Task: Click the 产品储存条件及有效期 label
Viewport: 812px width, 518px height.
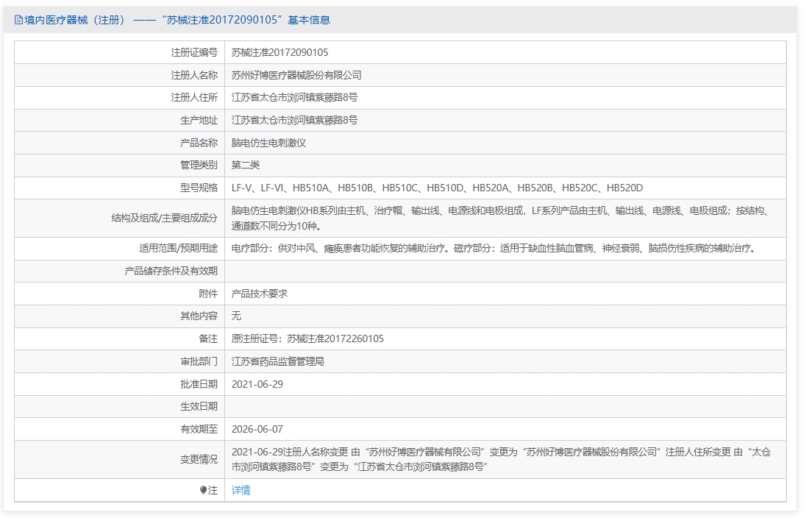Action: (171, 271)
